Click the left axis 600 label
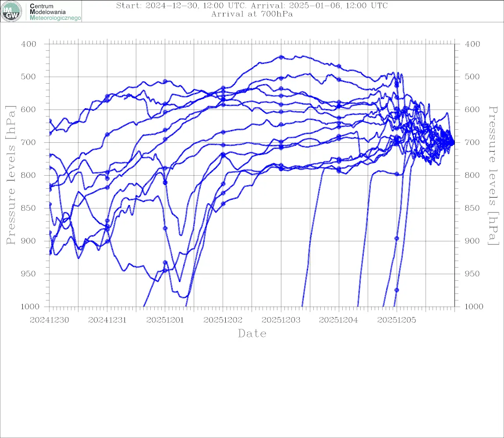504x438 pixels. pyautogui.click(x=28, y=109)
